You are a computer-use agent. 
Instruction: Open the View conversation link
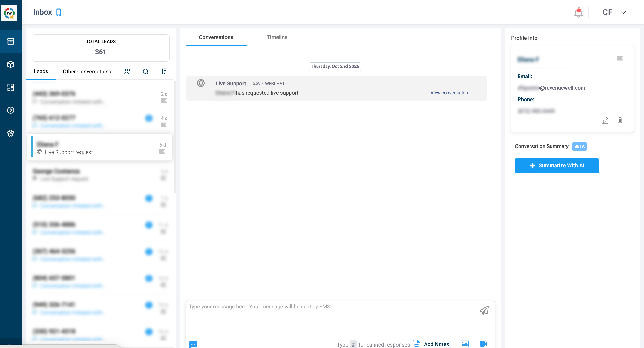pos(449,93)
